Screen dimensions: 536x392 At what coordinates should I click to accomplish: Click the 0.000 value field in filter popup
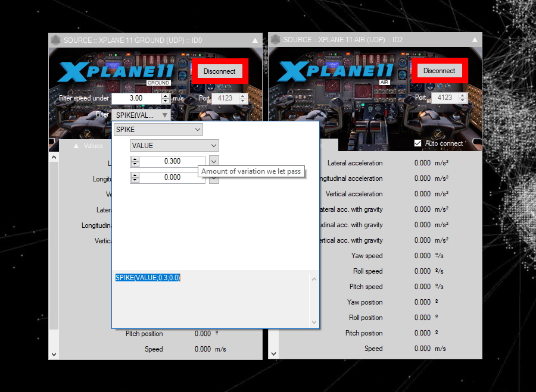(172, 177)
